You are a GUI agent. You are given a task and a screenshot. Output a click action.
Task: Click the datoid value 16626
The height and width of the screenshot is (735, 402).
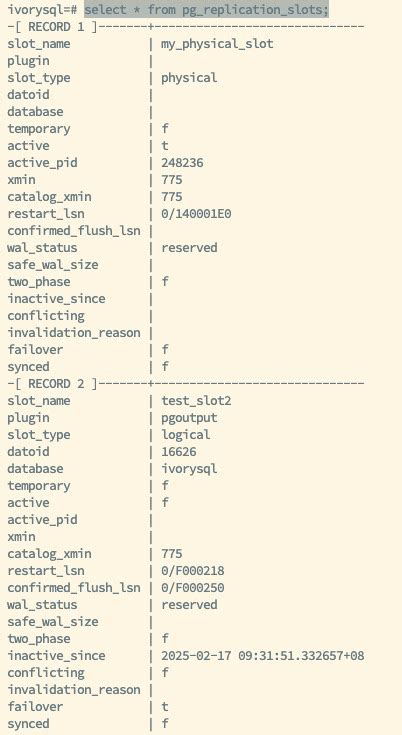coord(179,452)
